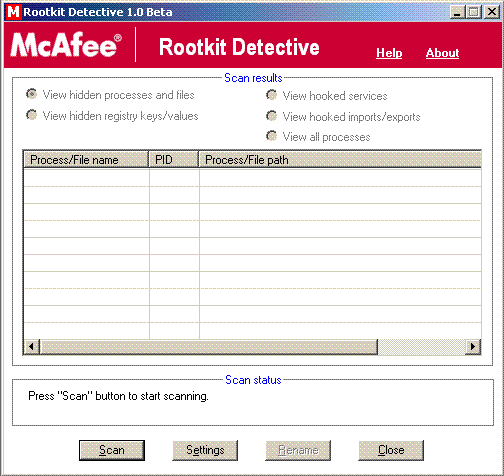
Task: Open the About link
Action: coord(442,53)
